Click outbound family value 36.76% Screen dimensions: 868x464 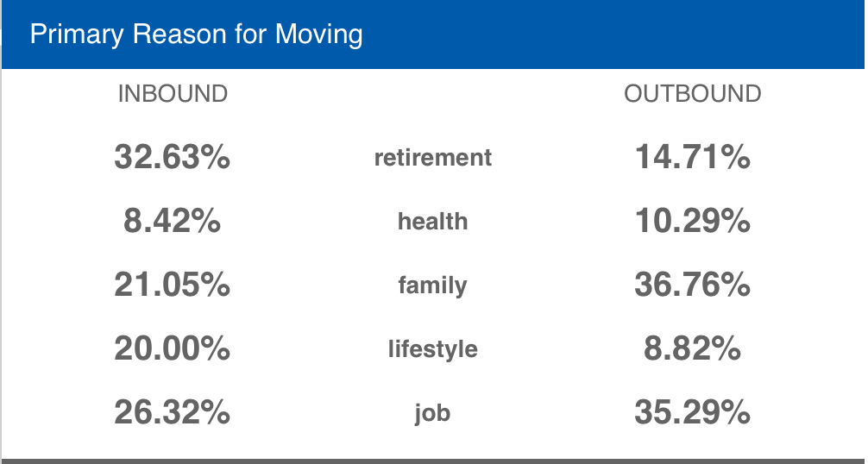coord(692,285)
